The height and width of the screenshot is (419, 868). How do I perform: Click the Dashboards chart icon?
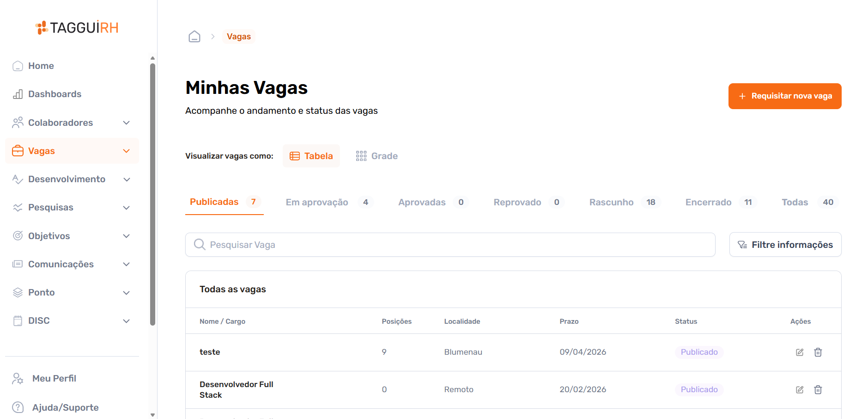point(18,94)
